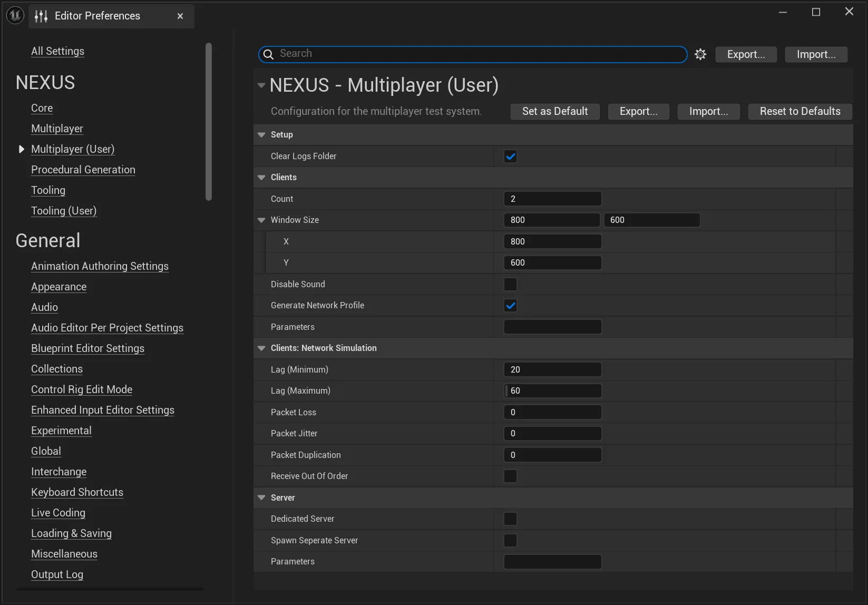This screenshot has height=605, width=868.
Task: Click Set as Default button
Action: [555, 111]
